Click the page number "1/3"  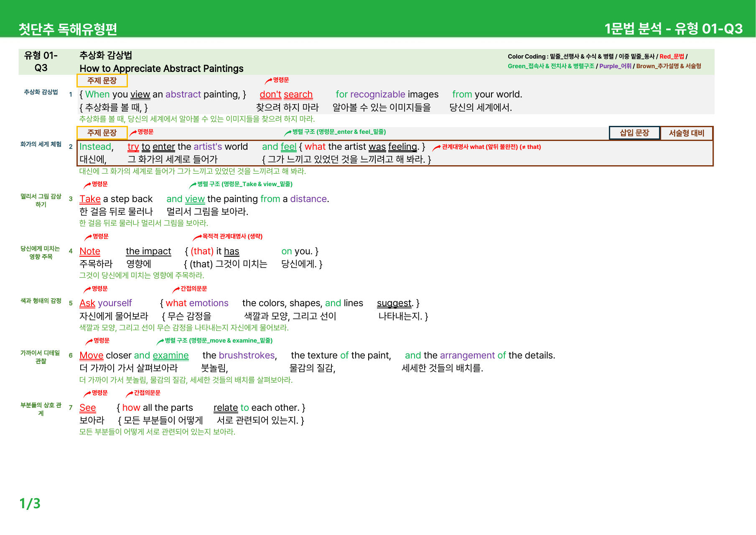pyautogui.click(x=30, y=503)
